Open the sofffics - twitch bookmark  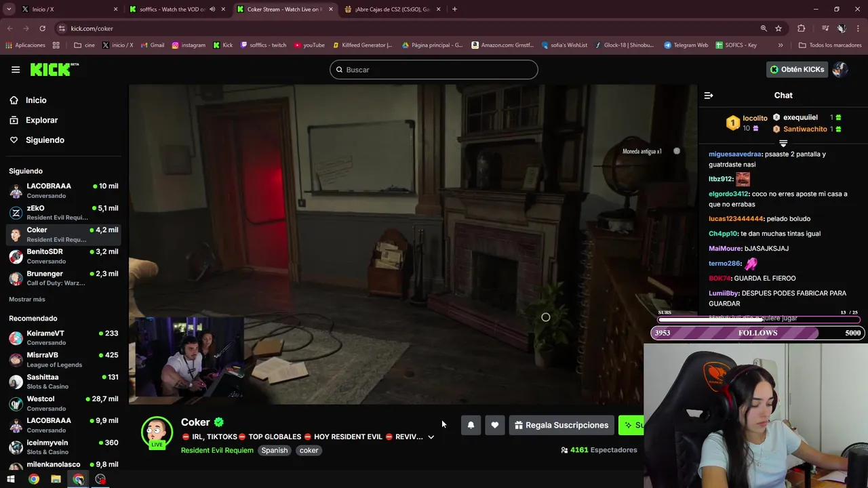(x=263, y=45)
